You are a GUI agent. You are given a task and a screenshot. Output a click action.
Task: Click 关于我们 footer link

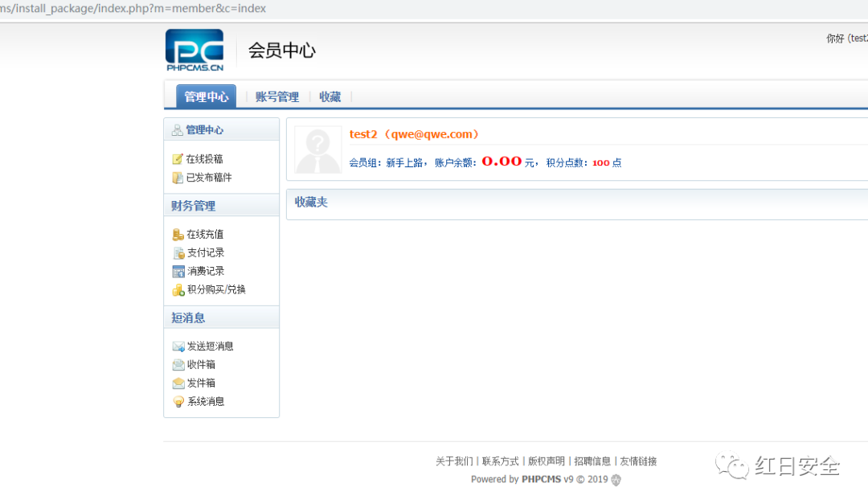coord(454,461)
